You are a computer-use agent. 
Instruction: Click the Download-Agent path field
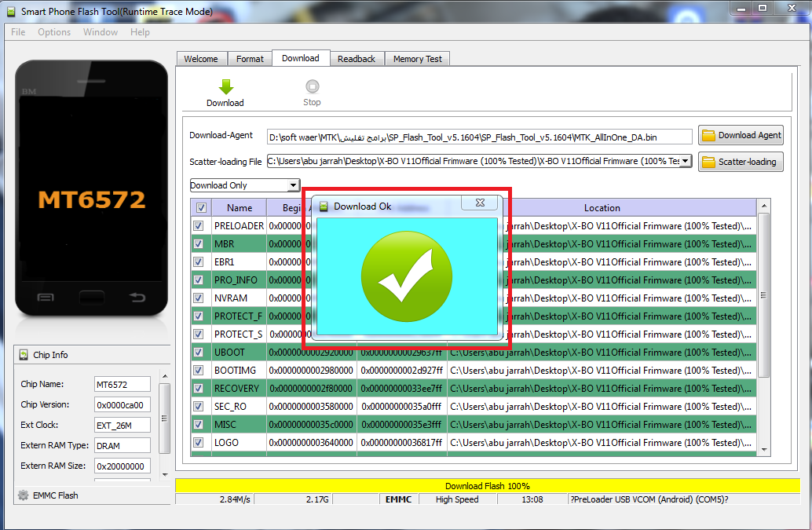[x=480, y=137]
